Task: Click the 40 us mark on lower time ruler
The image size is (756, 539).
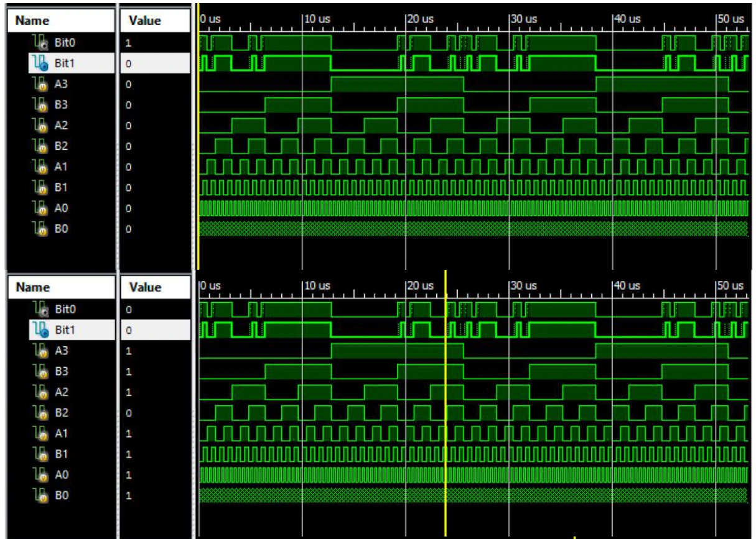Action: 627,286
